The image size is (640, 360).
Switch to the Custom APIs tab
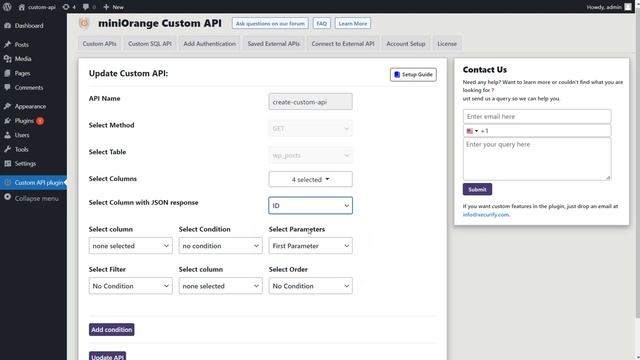point(100,44)
